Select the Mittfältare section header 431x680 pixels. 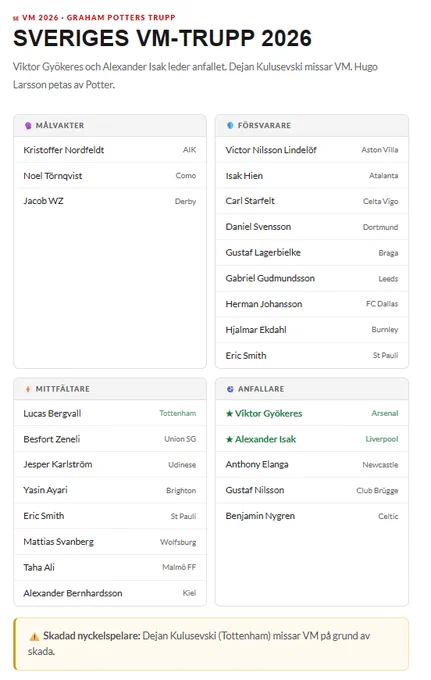click(x=110, y=389)
